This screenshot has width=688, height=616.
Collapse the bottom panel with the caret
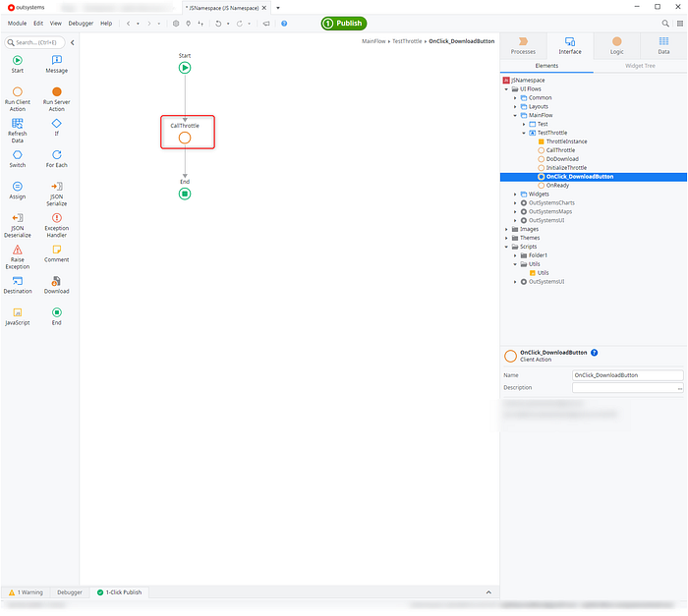(x=488, y=592)
